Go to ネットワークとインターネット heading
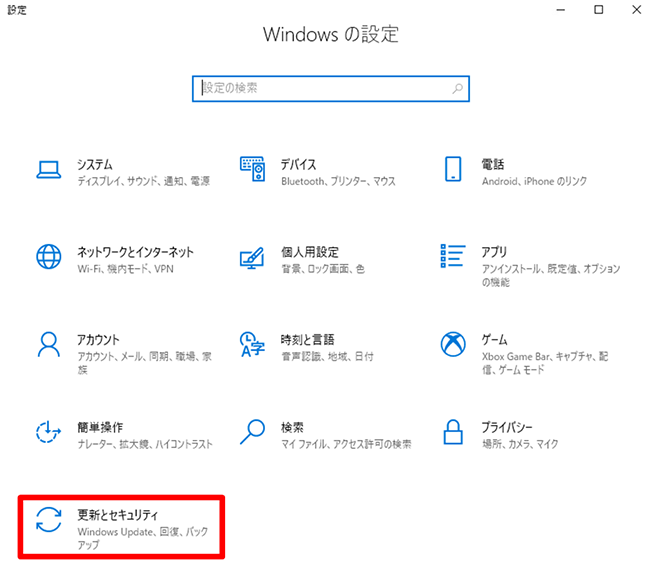Image resolution: width=650 pixels, height=577 pixels. point(136,252)
